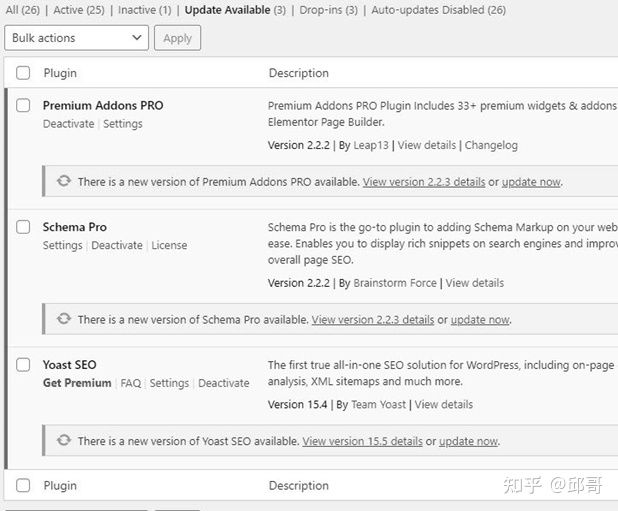View details of Schema Pro
Viewport: 618px width, 511px height.
coord(475,283)
